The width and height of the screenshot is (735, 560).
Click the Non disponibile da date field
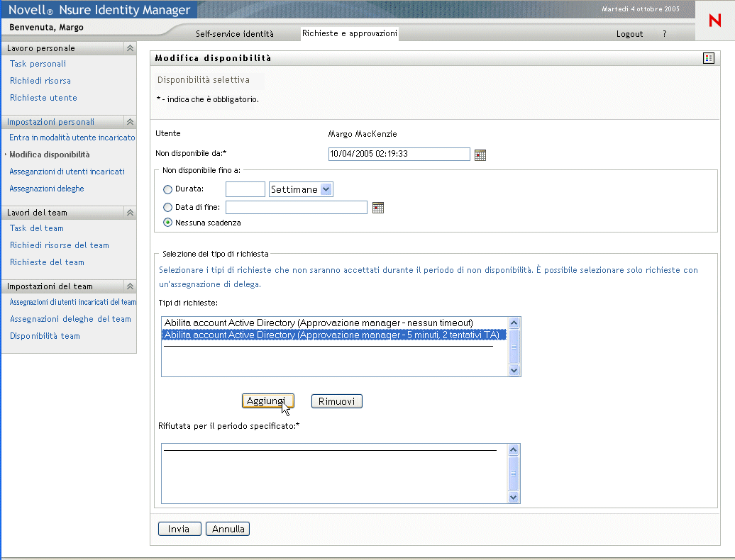coord(399,154)
